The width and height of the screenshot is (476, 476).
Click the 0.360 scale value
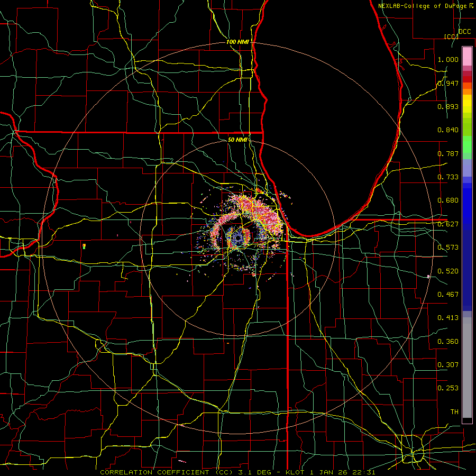448,342
